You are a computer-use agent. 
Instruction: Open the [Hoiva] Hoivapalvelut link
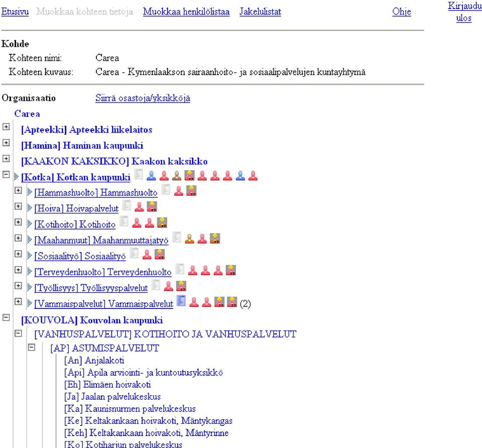76,208
